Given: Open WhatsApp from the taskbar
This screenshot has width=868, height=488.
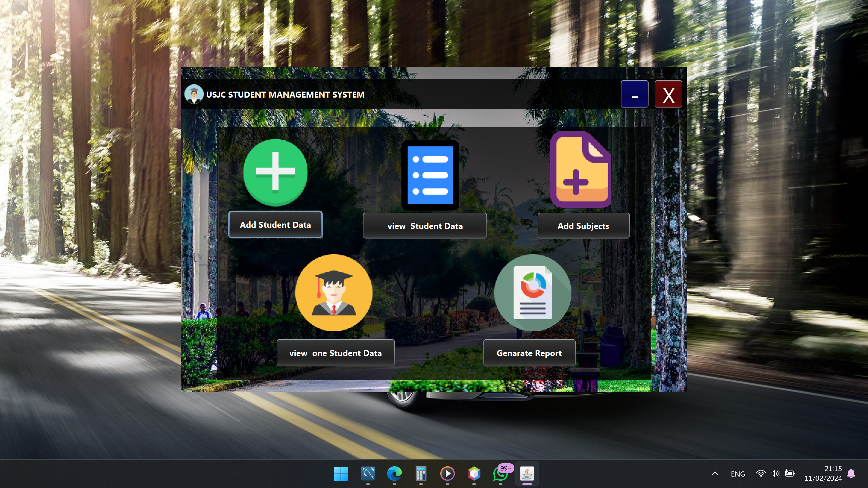Looking at the screenshot, I should [501, 474].
